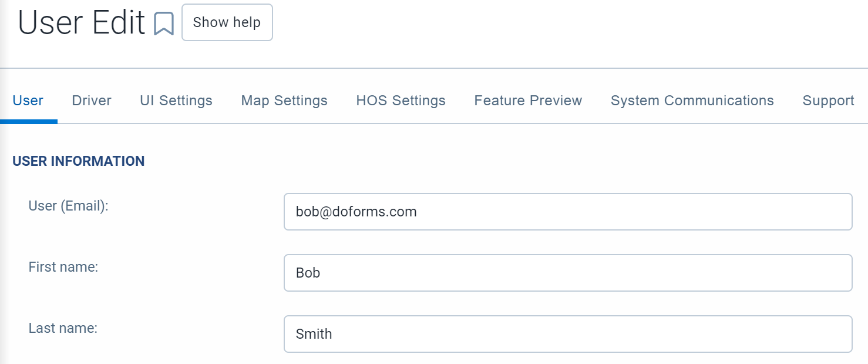Click the blue underline beneath User tab

tap(29, 122)
